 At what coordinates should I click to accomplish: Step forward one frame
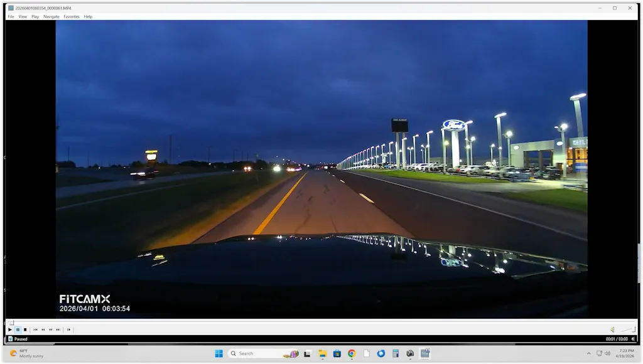[68, 329]
